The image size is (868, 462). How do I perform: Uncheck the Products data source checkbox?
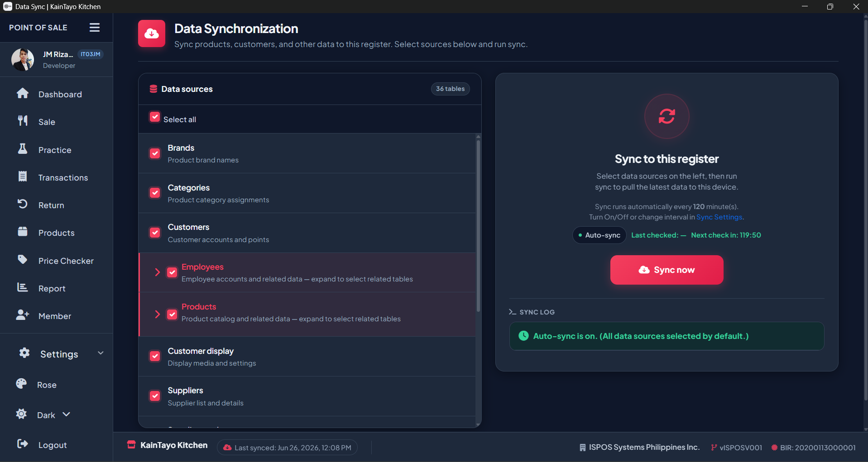tap(172, 314)
